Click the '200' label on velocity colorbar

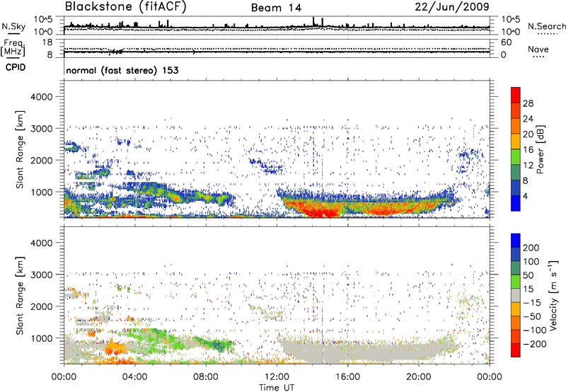tap(531, 248)
